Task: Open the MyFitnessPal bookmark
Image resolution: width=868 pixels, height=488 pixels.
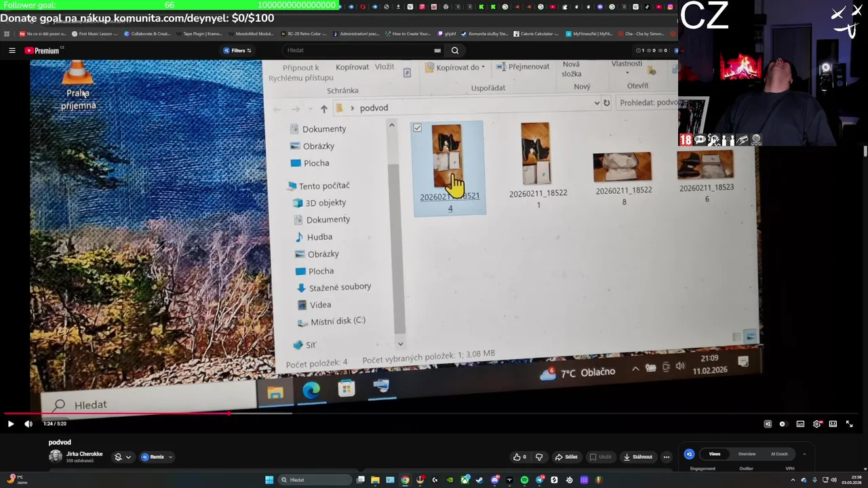Action: pyautogui.click(x=589, y=33)
